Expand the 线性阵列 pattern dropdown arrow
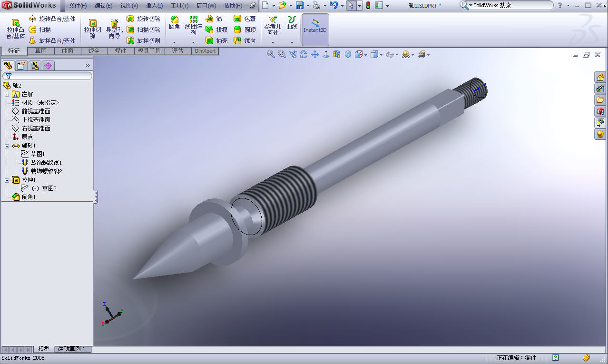This screenshot has width=608, height=364. pos(193,42)
